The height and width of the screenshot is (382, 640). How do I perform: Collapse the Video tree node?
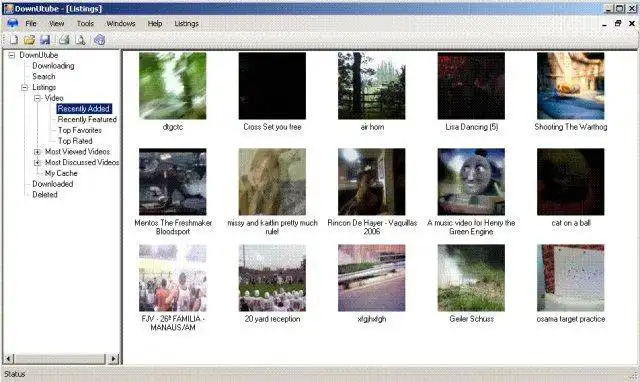[x=37, y=98]
